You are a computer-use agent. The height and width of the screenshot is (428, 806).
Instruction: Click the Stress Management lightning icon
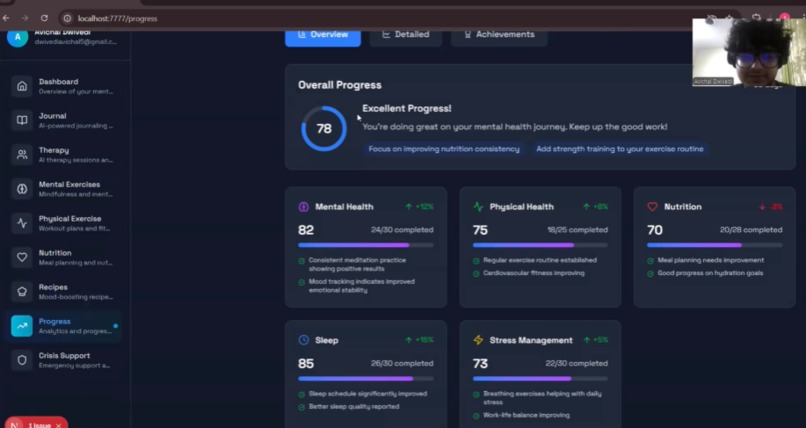pos(478,340)
